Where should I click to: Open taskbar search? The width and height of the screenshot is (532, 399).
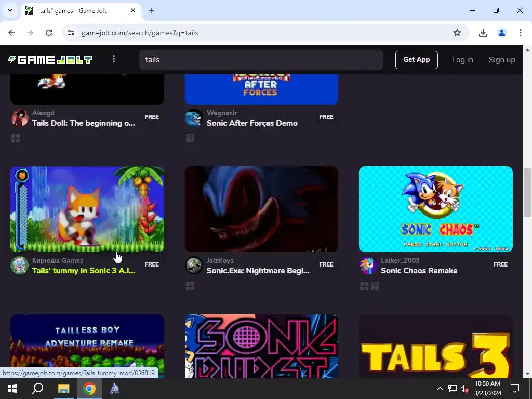click(x=37, y=389)
